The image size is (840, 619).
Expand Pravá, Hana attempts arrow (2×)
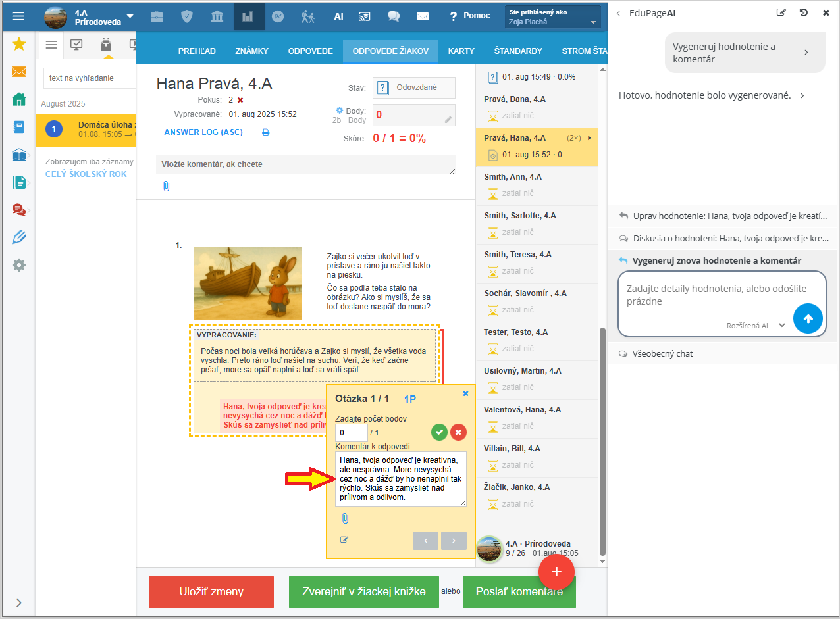[589, 138]
